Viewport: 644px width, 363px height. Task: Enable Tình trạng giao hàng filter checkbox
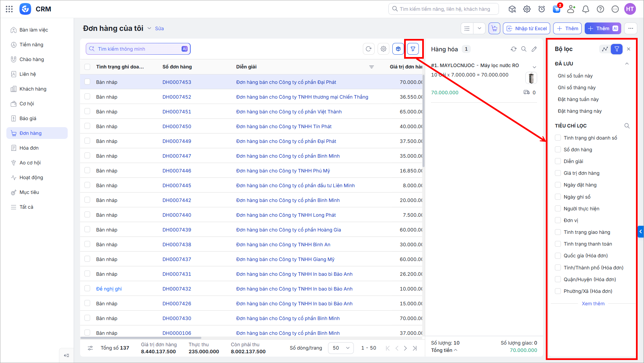558,232
